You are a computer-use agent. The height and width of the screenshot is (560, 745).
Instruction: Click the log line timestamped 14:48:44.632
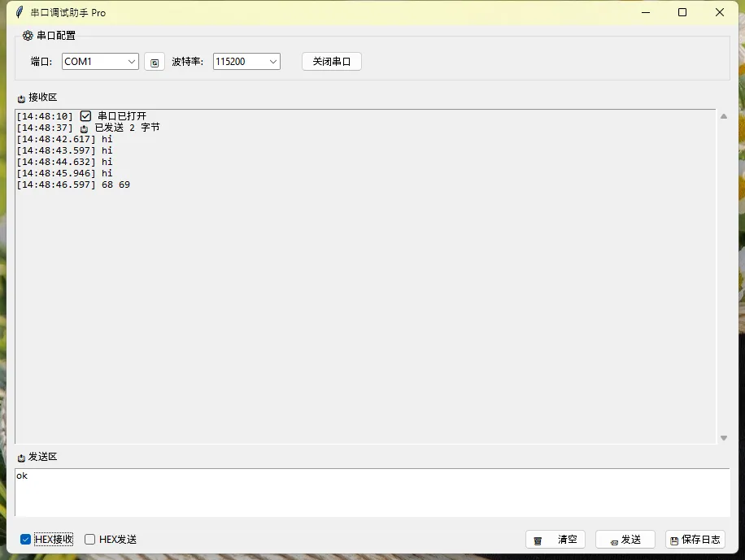64,162
